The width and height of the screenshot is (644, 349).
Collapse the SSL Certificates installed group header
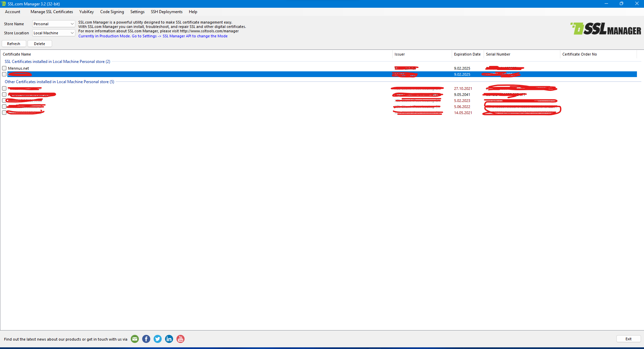tap(57, 62)
